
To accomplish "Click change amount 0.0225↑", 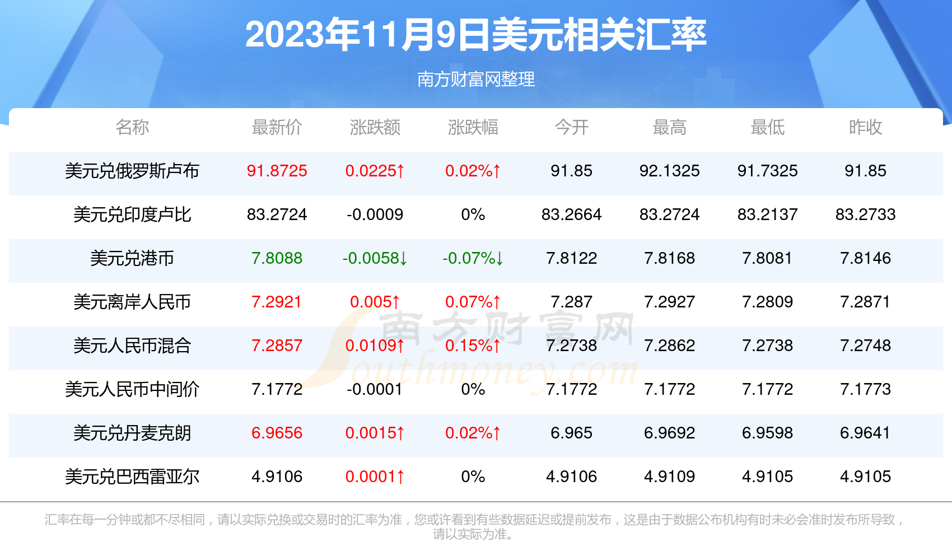I will click(x=375, y=171).
